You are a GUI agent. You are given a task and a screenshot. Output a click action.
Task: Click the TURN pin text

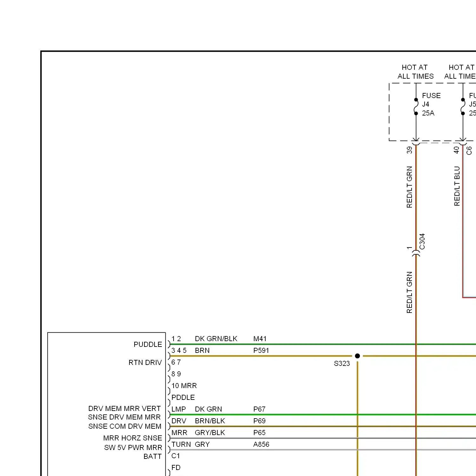[181, 445]
